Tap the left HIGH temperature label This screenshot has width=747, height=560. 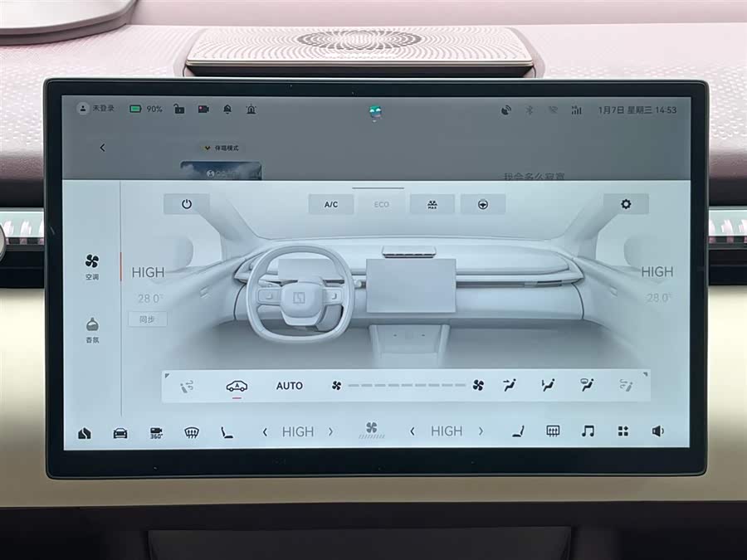click(148, 272)
